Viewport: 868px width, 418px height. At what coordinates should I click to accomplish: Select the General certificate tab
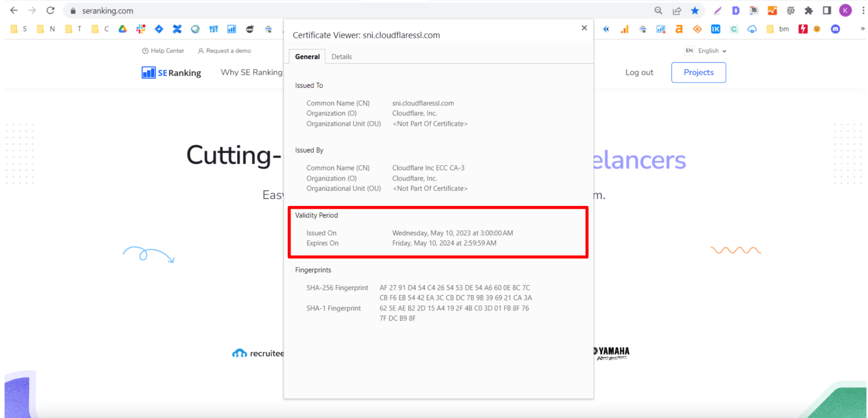pyautogui.click(x=307, y=56)
